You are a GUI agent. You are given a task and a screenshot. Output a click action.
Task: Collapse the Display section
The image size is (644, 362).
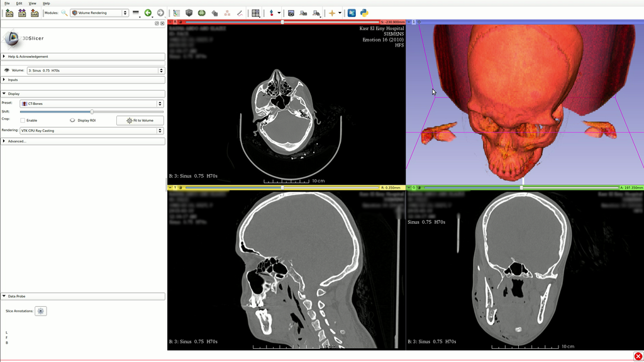point(84,94)
